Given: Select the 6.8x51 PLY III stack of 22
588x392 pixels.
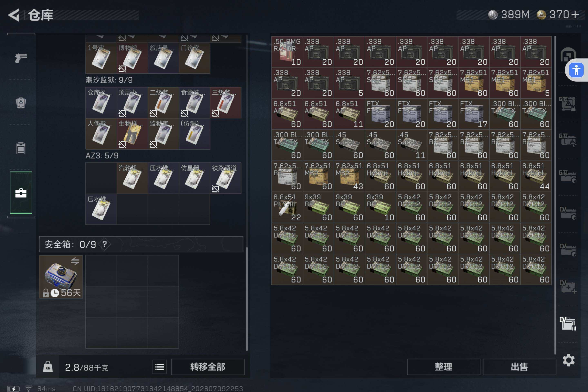Looking at the screenshot, I should (287, 207).
